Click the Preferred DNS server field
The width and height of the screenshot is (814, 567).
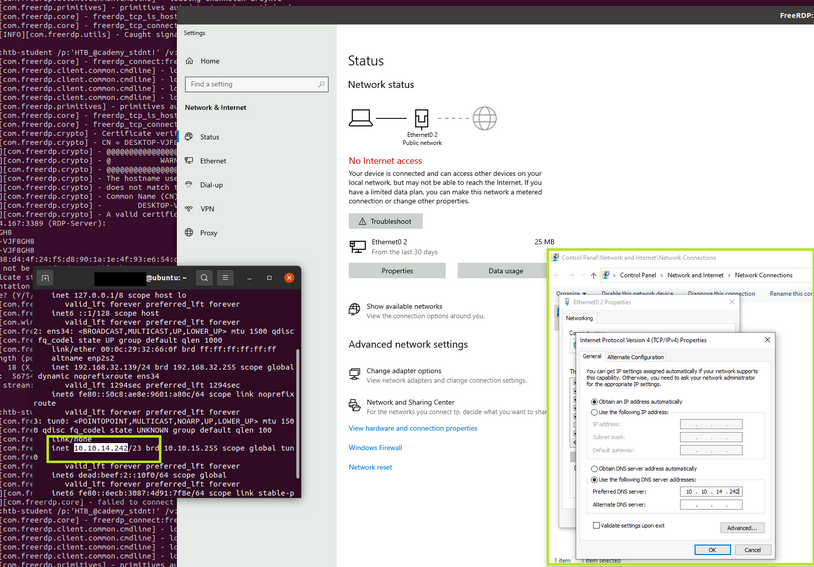pyautogui.click(x=711, y=491)
